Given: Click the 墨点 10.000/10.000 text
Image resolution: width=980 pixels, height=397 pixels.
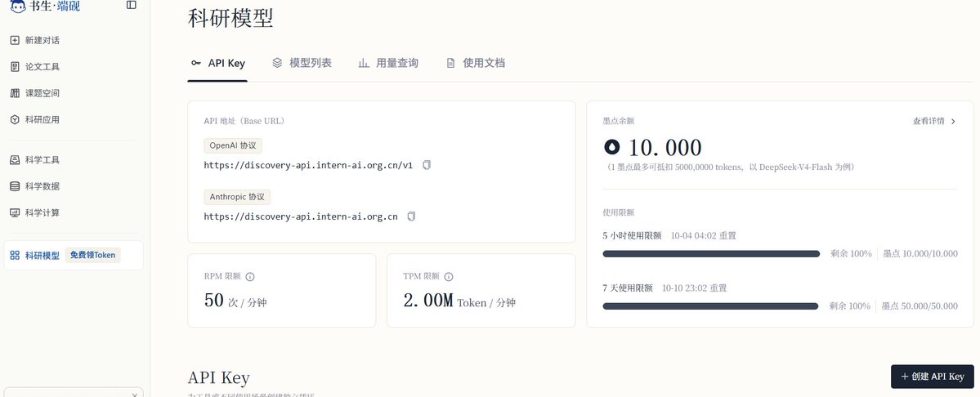Looking at the screenshot, I should tap(920, 254).
